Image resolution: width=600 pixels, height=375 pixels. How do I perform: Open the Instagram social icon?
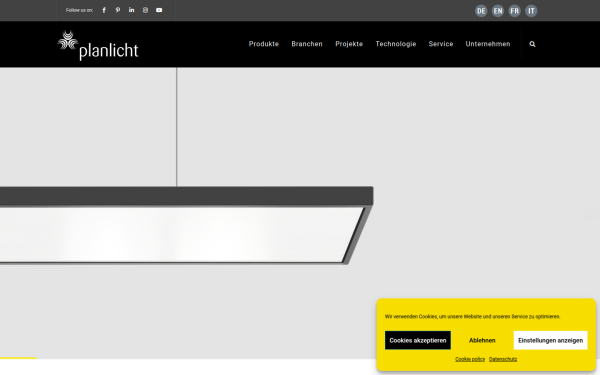[x=145, y=10]
